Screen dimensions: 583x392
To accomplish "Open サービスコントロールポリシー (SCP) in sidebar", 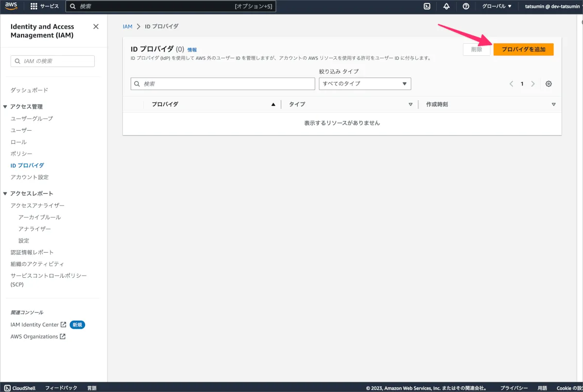I will click(49, 280).
